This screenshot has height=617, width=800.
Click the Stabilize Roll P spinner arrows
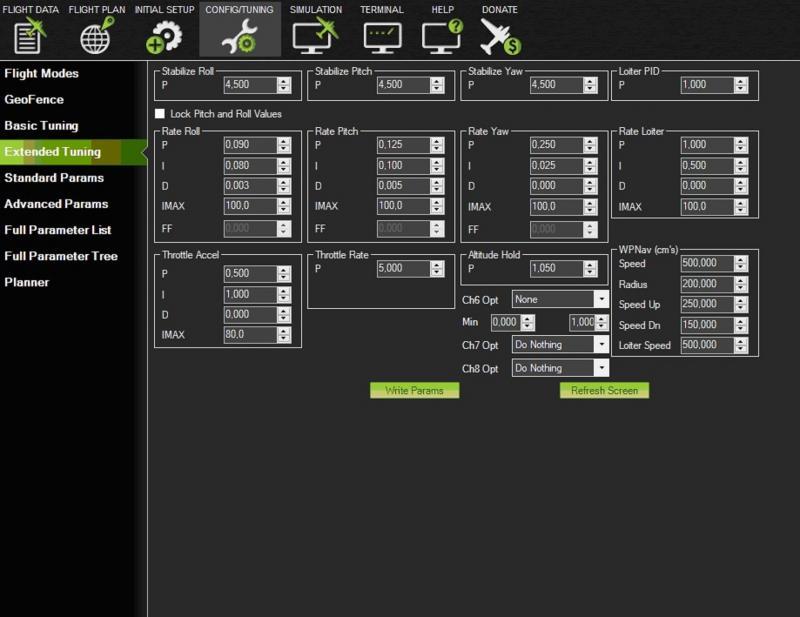click(284, 86)
